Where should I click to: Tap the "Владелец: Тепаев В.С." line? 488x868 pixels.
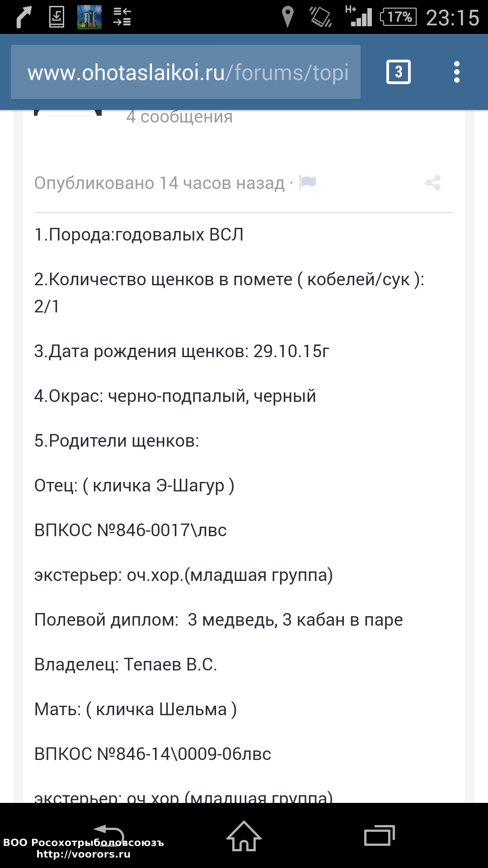(126, 665)
